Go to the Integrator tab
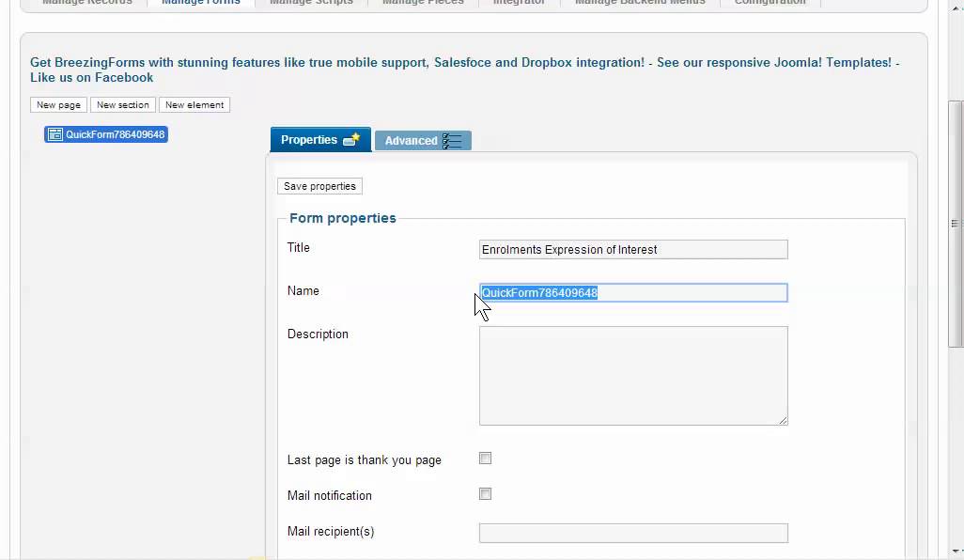964x560 pixels. pyautogui.click(x=519, y=3)
